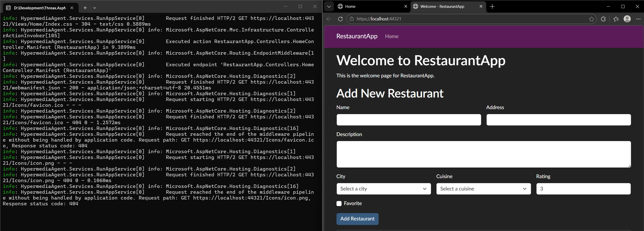Image resolution: width=644 pixels, height=231 pixels.
Task: Click the Add Restaurant button
Action: click(357, 219)
